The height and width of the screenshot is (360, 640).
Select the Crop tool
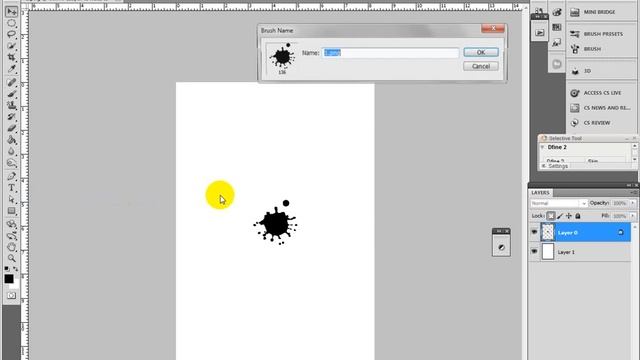tap(11, 58)
